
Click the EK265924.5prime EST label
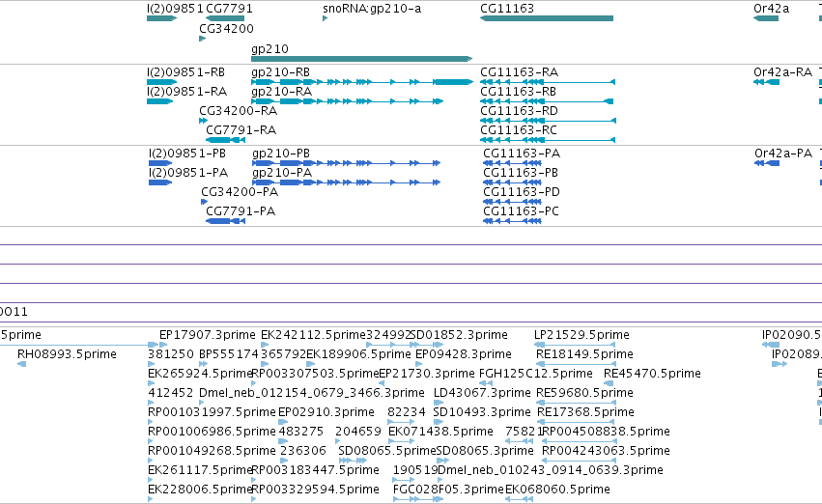200,374
